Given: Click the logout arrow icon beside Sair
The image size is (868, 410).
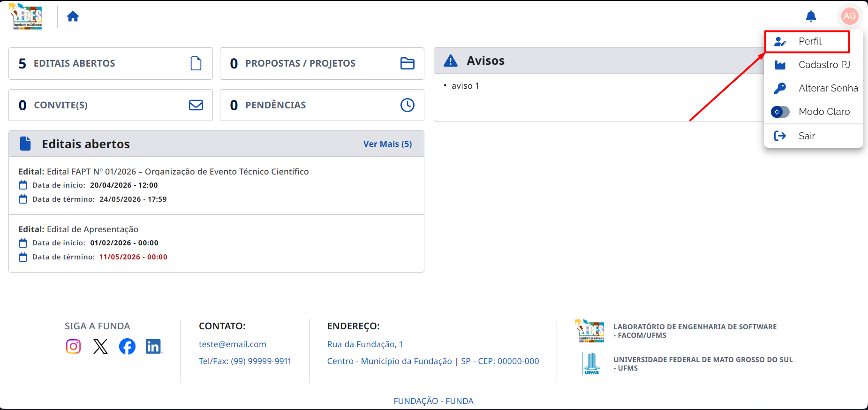Looking at the screenshot, I should pos(780,136).
